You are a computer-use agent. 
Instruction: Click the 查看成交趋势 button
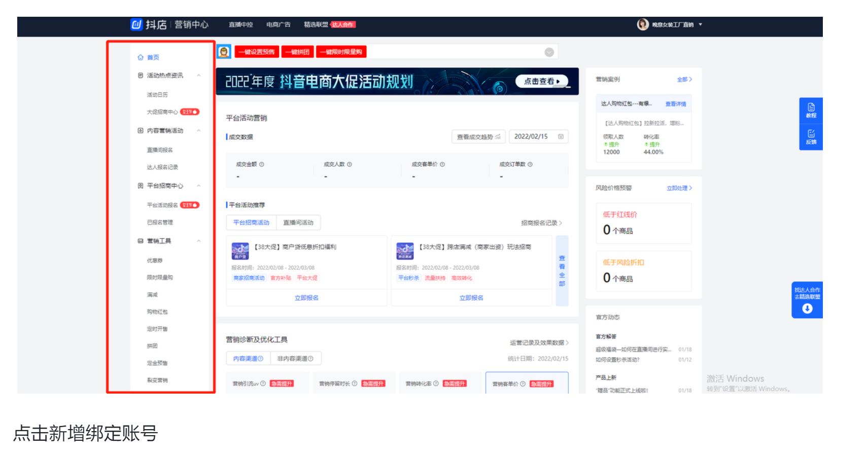pyautogui.click(x=478, y=136)
